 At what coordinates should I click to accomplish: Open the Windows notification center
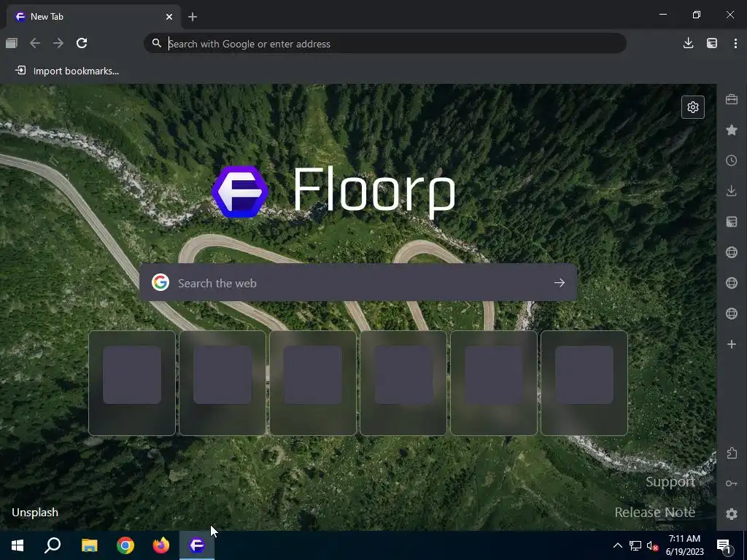click(x=723, y=545)
